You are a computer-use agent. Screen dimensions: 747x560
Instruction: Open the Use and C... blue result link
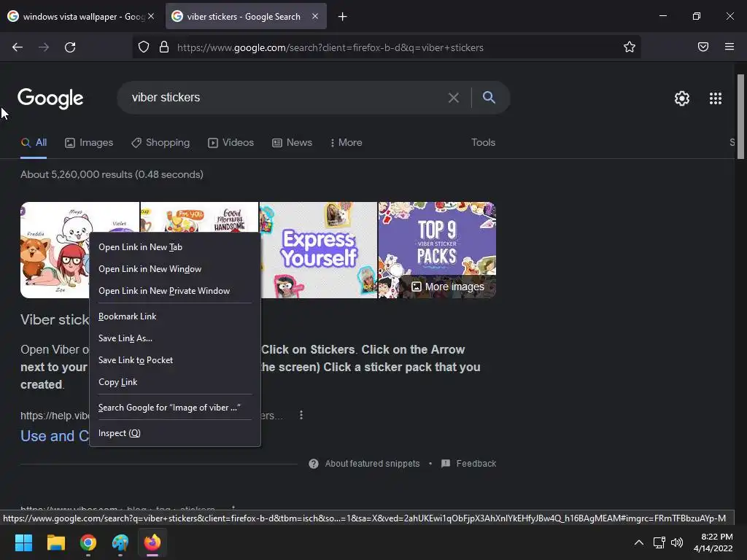tap(54, 436)
